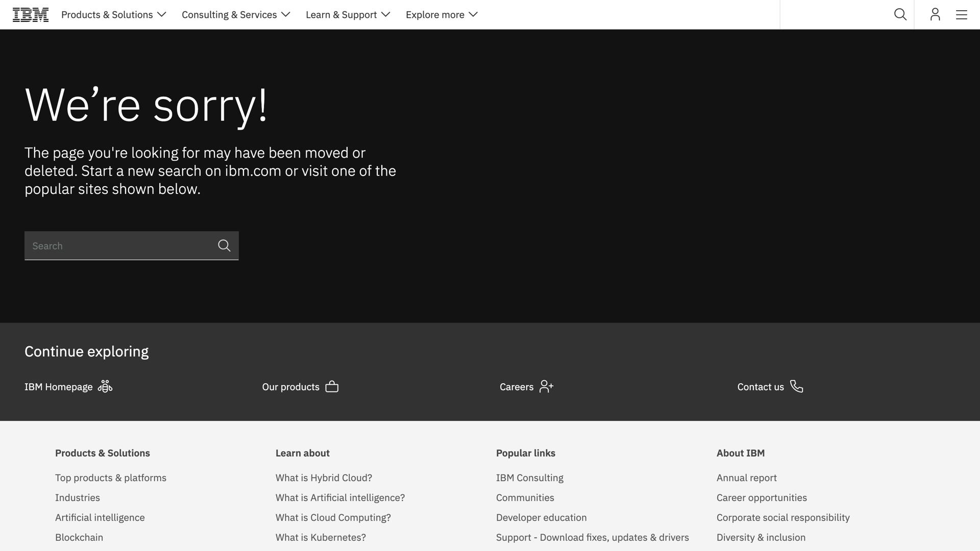This screenshot has width=980, height=551.
Task: Open the header search magnifier icon
Action: (x=900, y=15)
